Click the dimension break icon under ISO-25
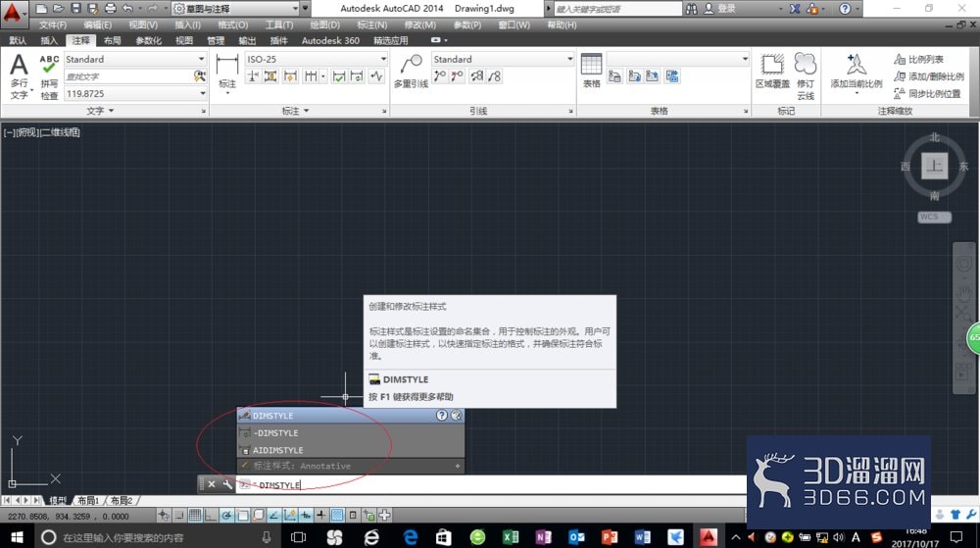980x548 pixels. click(x=253, y=76)
